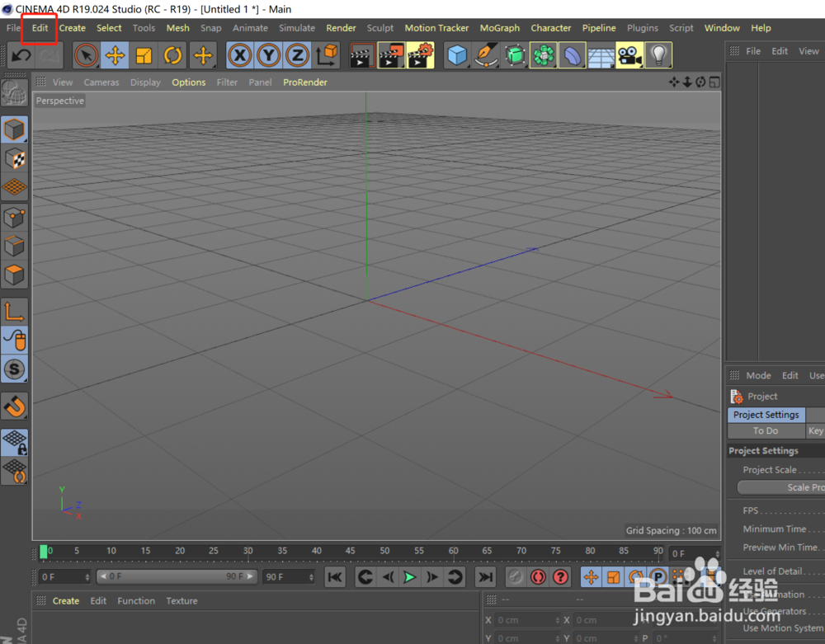Image resolution: width=825 pixels, height=644 pixels.
Task: Activate the Move tool in top toolbar
Action: pyautogui.click(x=115, y=55)
